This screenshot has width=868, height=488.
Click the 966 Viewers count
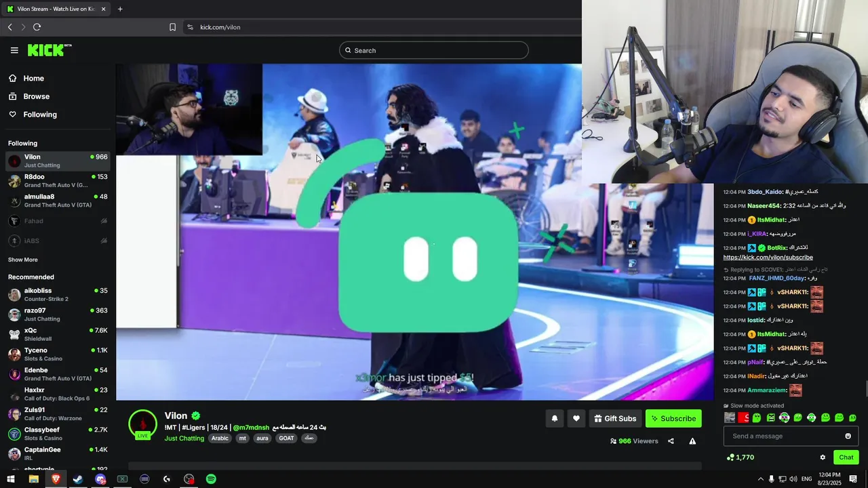click(634, 441)
